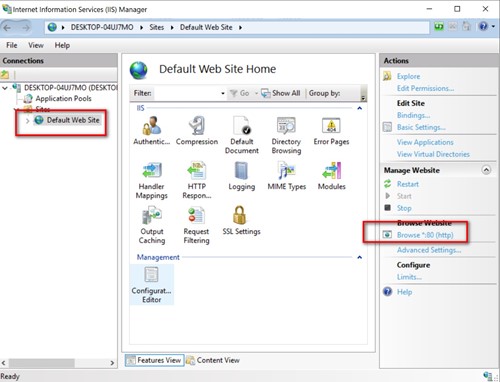Viewport: 500px width, 382px height.
Task: Open the Error Pages feature
Action: (331, 131)
